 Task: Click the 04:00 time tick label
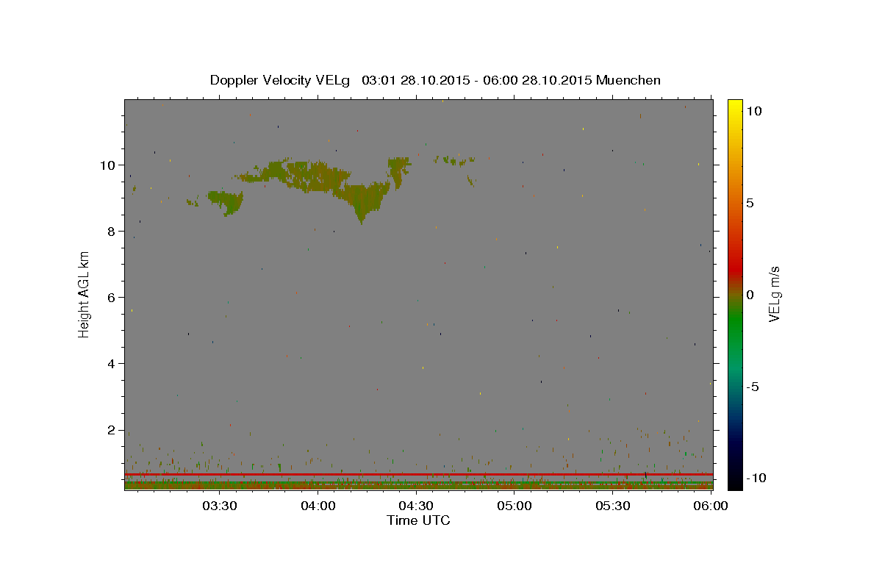click(x=318, y=506)
